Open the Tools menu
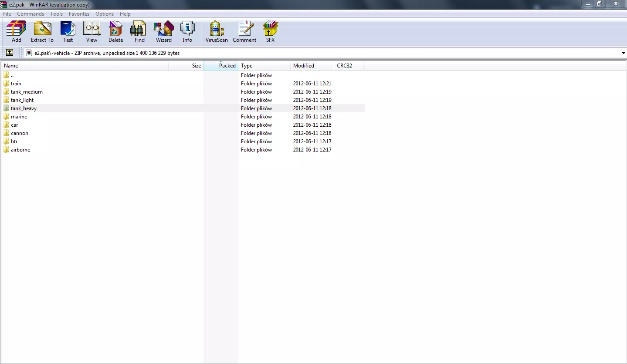 [x=57, y=14]
